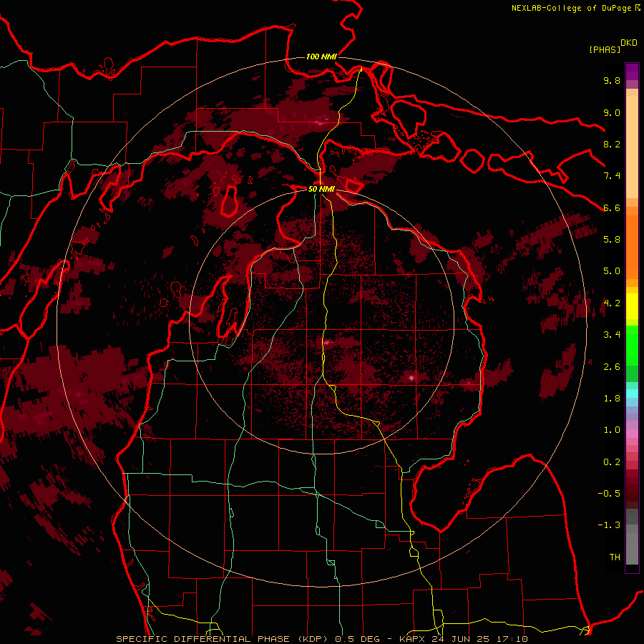
Task: Select the 9.0 color scale value
Action: coord(612,112)
